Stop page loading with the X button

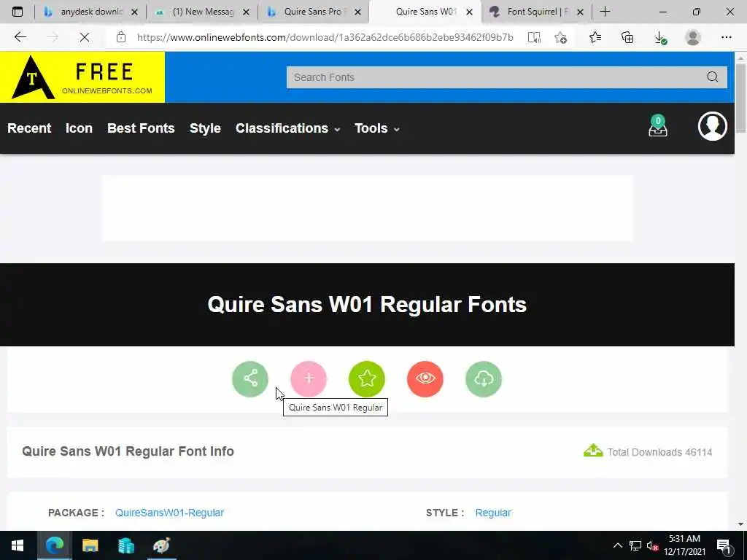pyautogui.click(x=85, y=37)
